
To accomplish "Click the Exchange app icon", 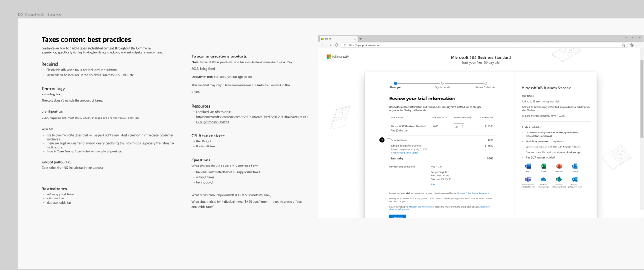I will 574,180.
